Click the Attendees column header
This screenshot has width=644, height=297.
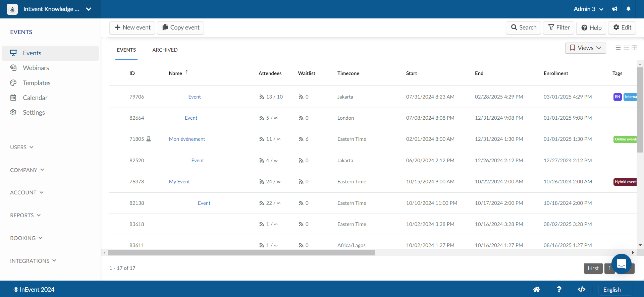(x=270, y=73)
